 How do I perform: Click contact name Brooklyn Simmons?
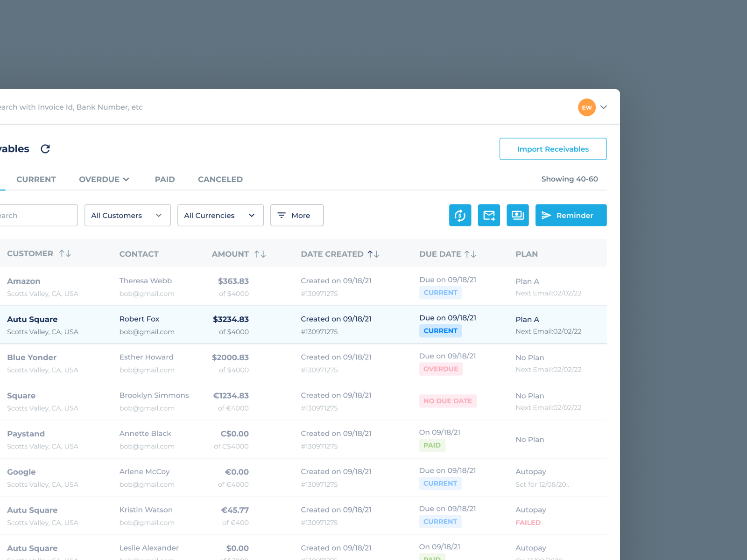click(x=154, y=395)
